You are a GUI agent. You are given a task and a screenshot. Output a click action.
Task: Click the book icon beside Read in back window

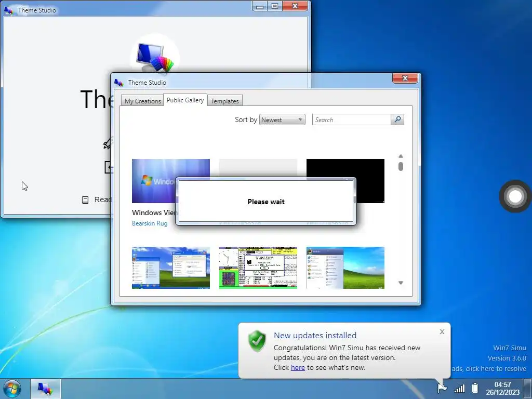point(85,200)
